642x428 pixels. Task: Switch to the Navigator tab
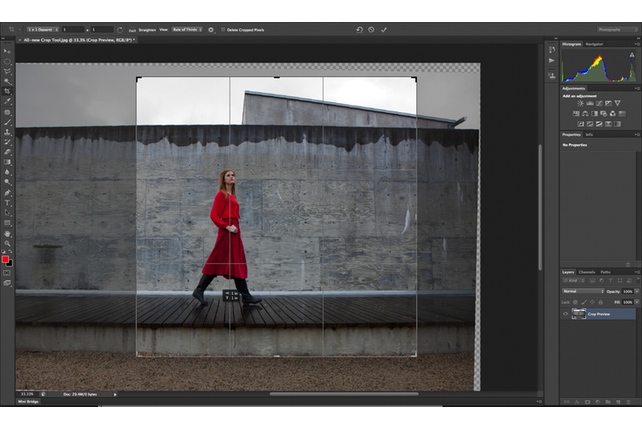(594, 44)
